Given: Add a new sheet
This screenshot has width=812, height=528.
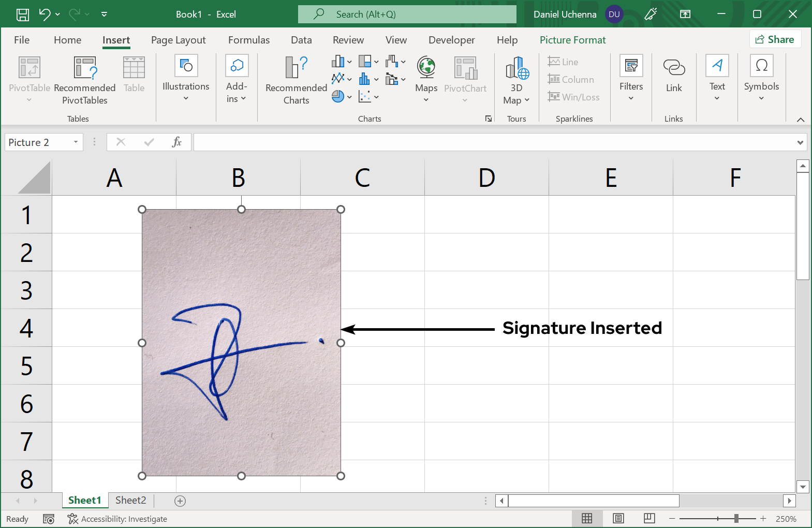Looking at the screenshot, I should coord(180,501).
